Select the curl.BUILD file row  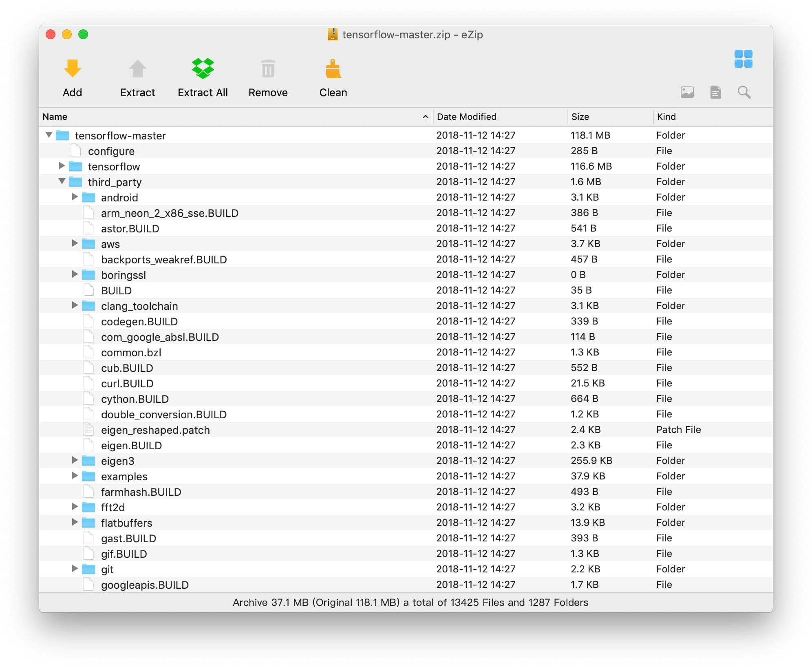[x=127, y=383]
